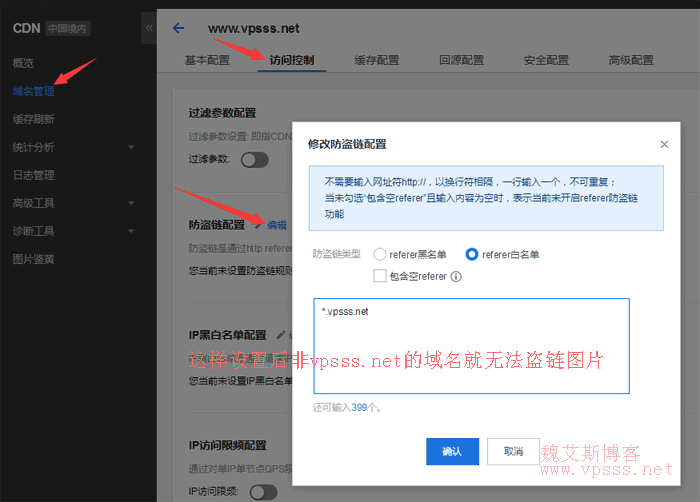Click the pencil edit icon next to 防盗链配置
Screen dimensions: 700x502
click(x=258, y=224)
